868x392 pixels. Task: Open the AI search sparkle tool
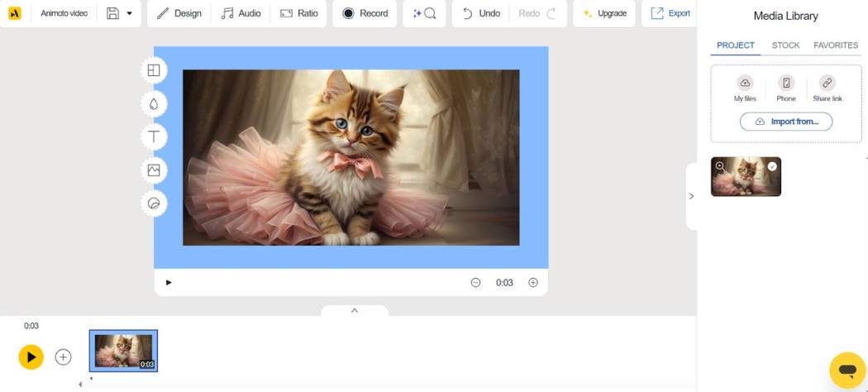click(424, 13)
